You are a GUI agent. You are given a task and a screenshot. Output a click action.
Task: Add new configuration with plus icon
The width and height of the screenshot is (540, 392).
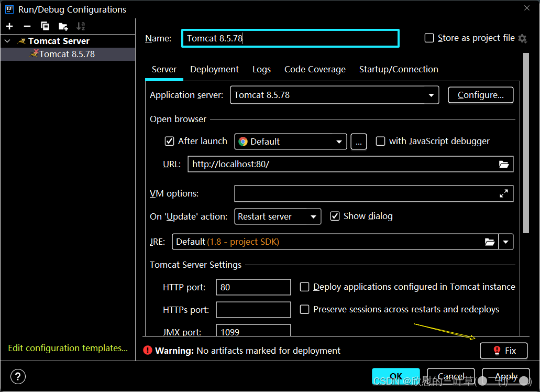pyautogui.click(x=9, y=26)
